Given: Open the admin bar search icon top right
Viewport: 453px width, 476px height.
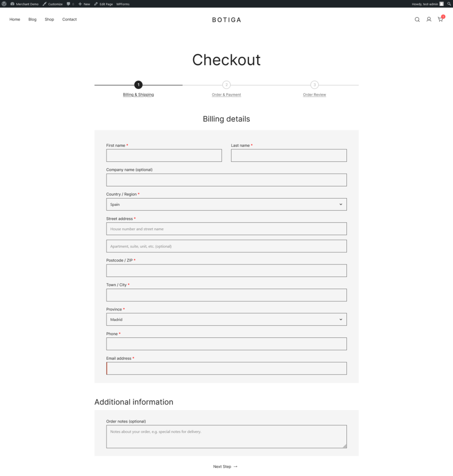Looking at the screenshot, I should click(449, 4).
